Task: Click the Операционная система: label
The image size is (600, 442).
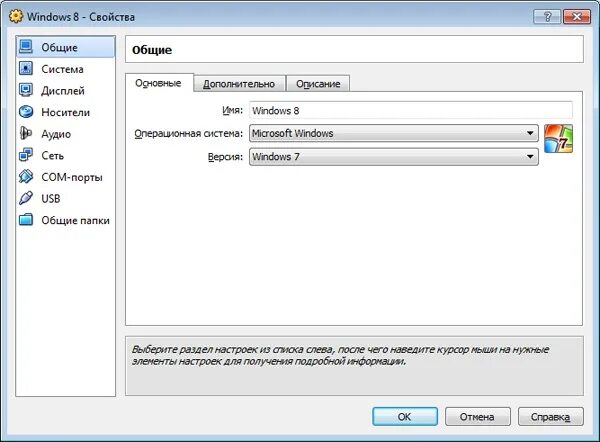Action: click(189, 133)
